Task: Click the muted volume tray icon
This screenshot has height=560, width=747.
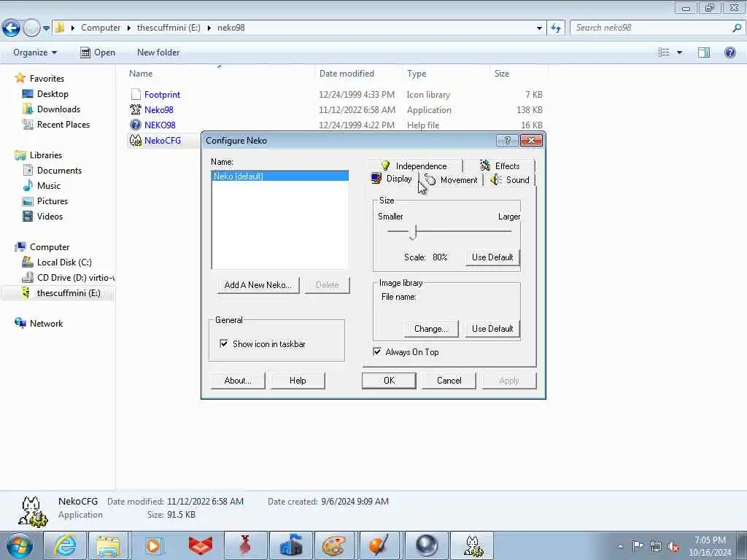Action: point(673,547)
